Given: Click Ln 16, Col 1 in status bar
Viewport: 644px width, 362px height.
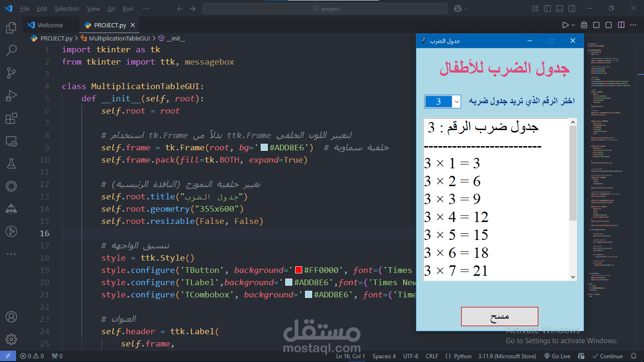Looking at the screenshot, I should click(x=351, y=356).
